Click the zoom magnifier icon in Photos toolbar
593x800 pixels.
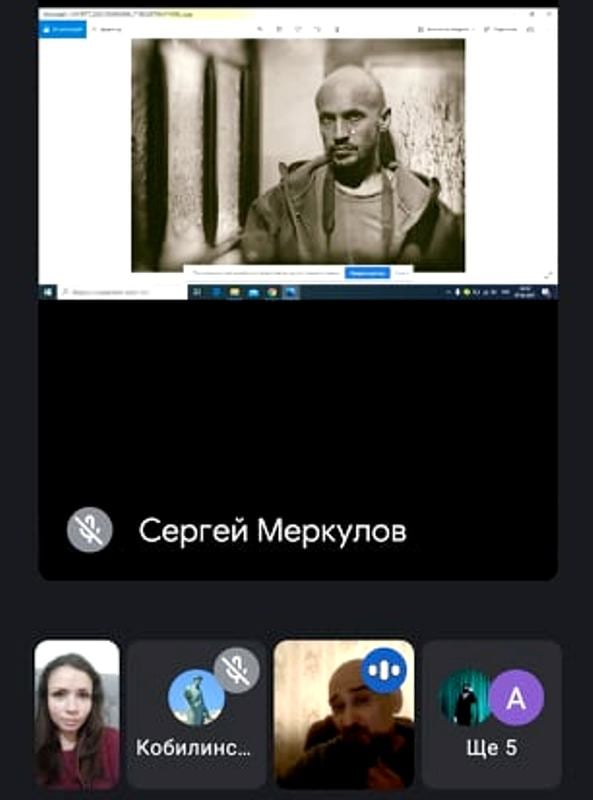click(260, 30)
